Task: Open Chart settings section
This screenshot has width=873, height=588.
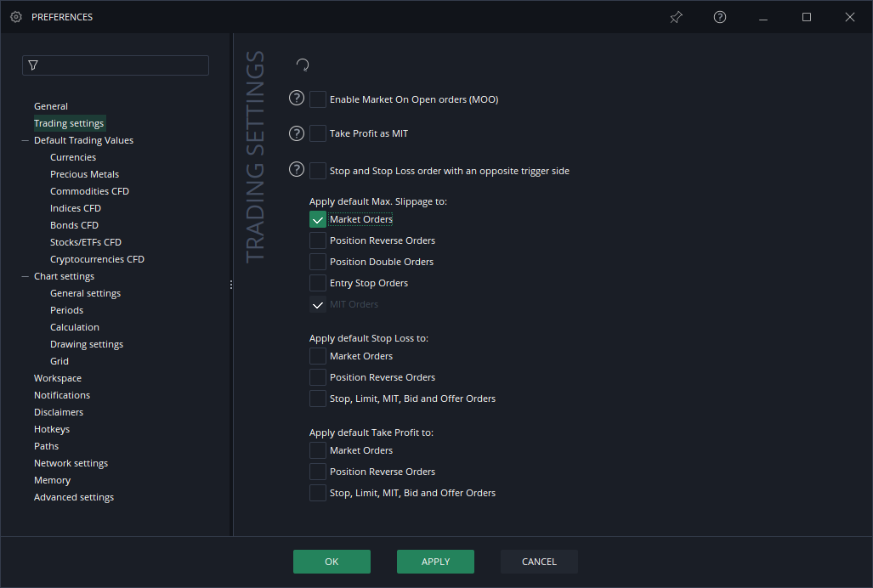Action: [x=64, y=276]
